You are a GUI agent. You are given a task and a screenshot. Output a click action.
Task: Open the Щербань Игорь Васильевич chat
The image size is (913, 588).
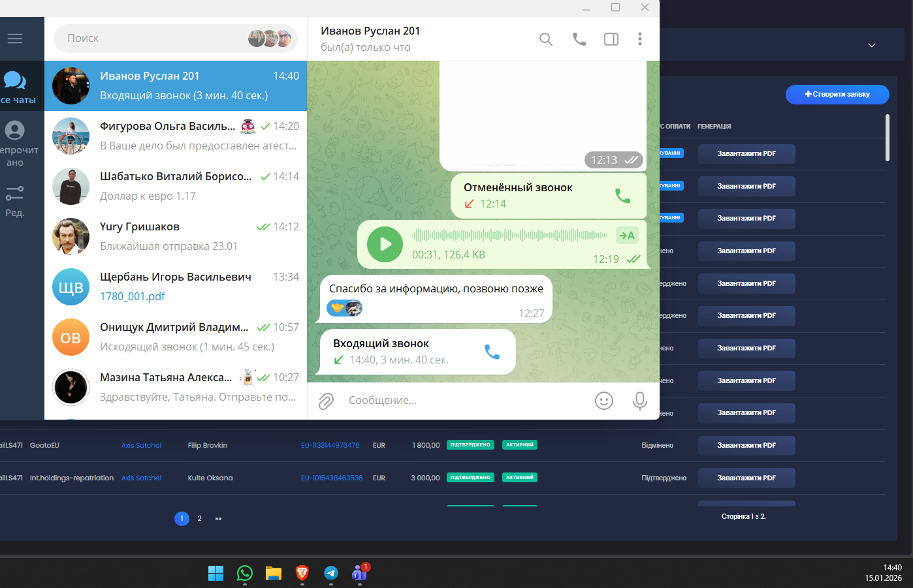coord(176,287)
